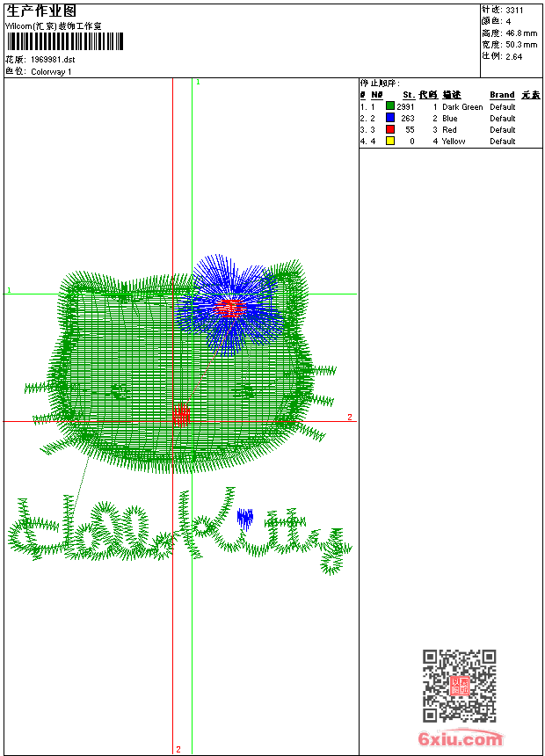
Task: Click the width value 50.3 mm
Action: click(x=521, y=44)
